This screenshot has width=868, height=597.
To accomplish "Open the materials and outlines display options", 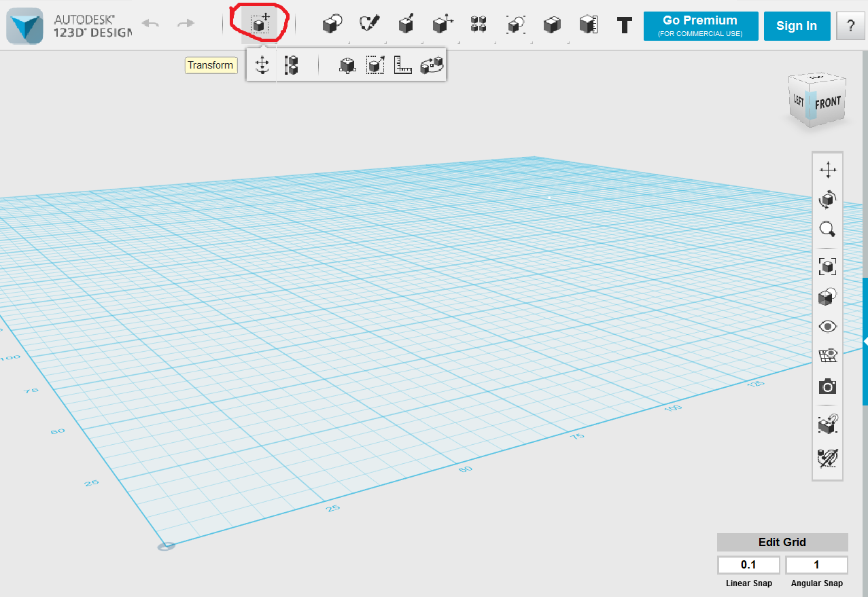I will (827, 296).
